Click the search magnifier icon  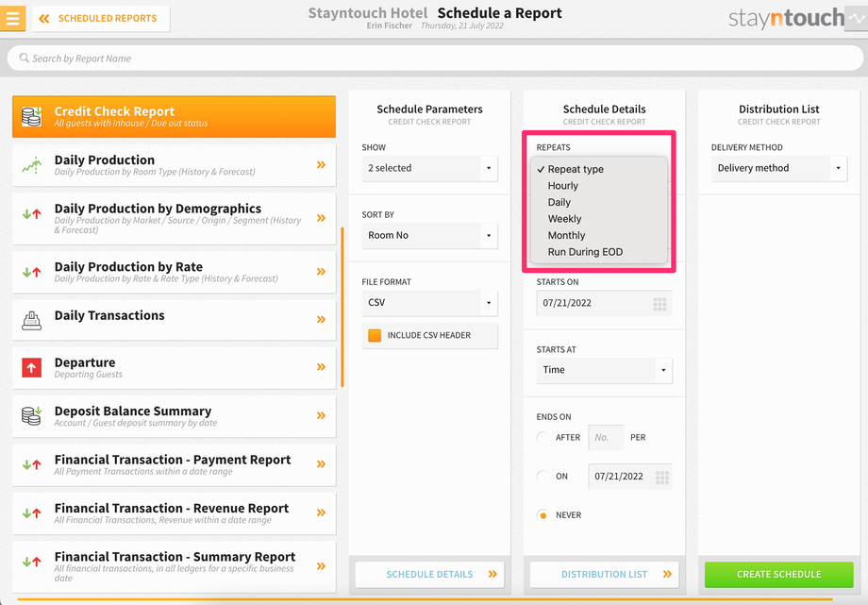point(24,58)
